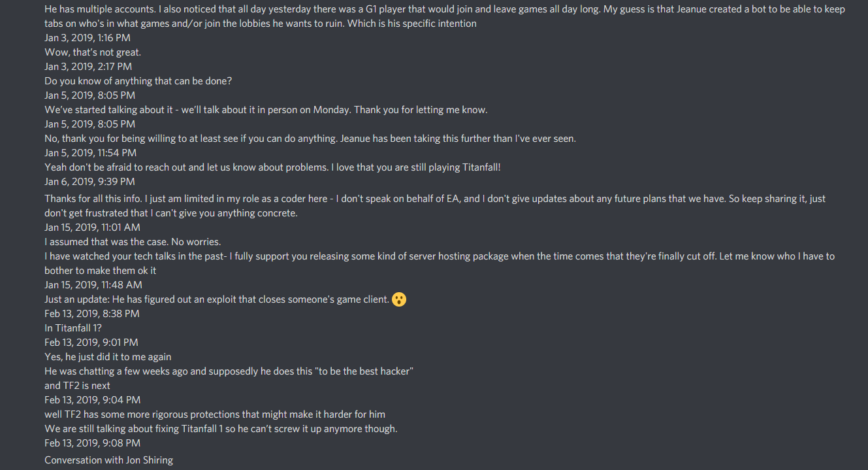Click the "In Titanfall 1?" message

(73, 328)
